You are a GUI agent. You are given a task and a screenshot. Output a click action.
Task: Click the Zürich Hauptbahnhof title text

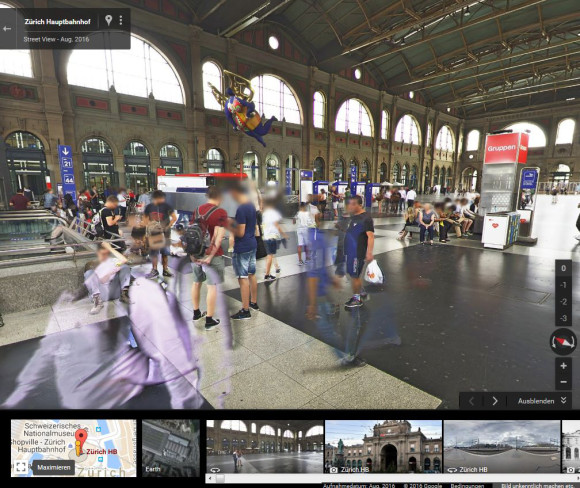click(57, 21)
